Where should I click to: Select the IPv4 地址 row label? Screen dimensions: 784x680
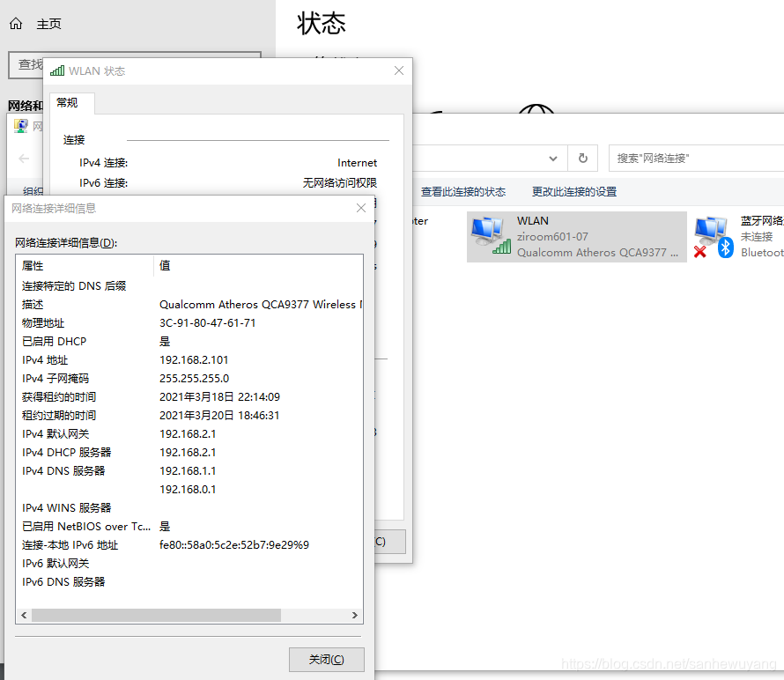45,360
